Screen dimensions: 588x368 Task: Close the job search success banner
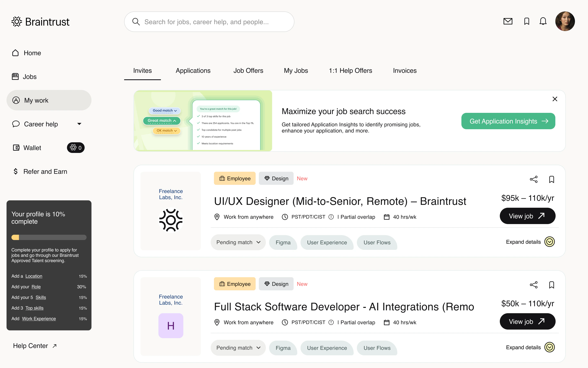click(x=555, y=99)
